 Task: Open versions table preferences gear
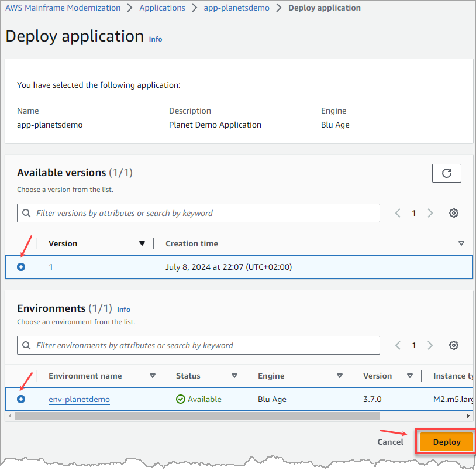point(453,213)
